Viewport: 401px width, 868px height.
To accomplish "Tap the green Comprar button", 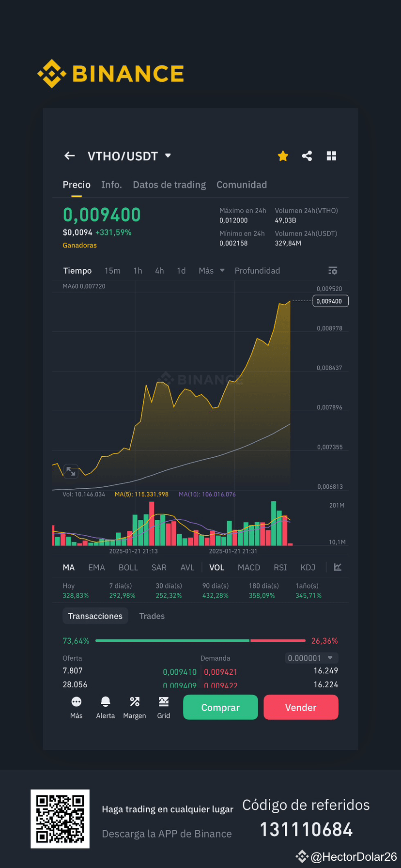I will tap(220, 707).
